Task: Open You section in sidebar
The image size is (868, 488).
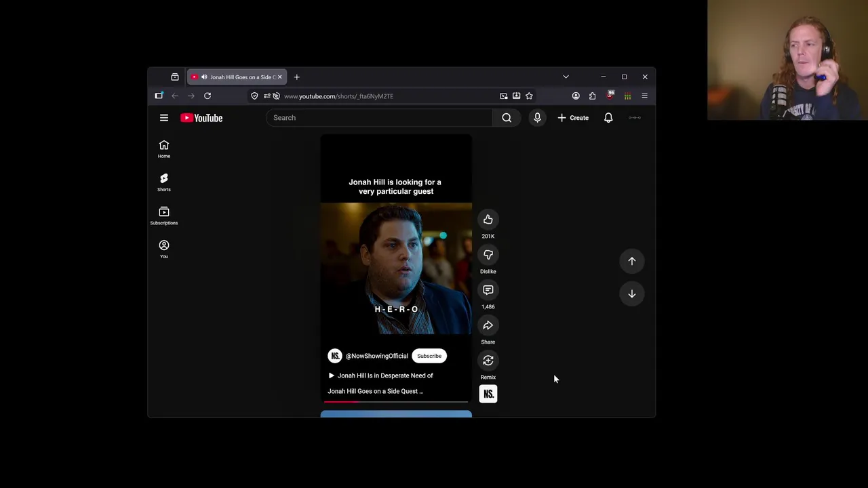Action: pos(163,249)
